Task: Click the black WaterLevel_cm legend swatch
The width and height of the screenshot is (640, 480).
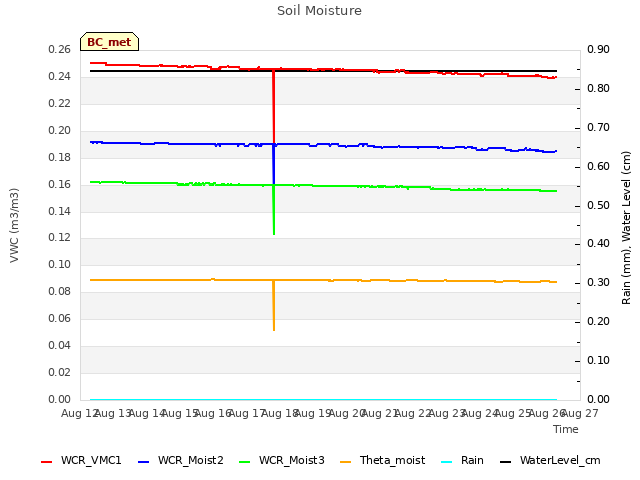Action: coord(505,462)
